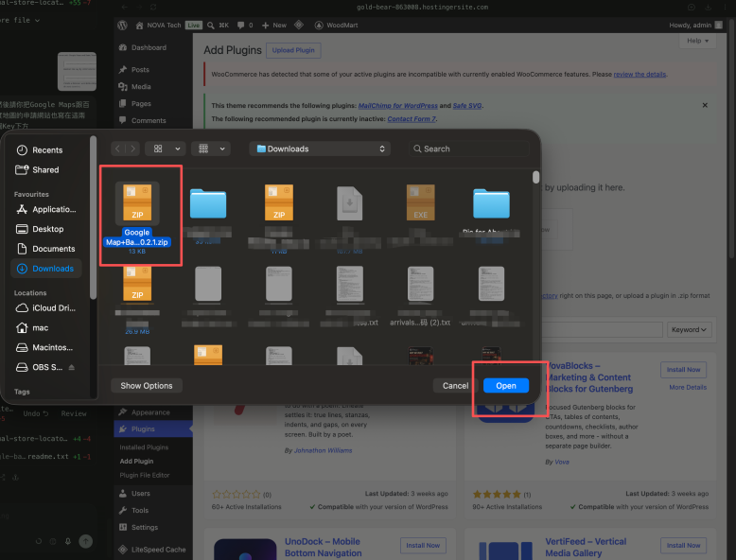The image size is (736, 560).
Task: Open the Downloads location popup menu
Action: 320,149
